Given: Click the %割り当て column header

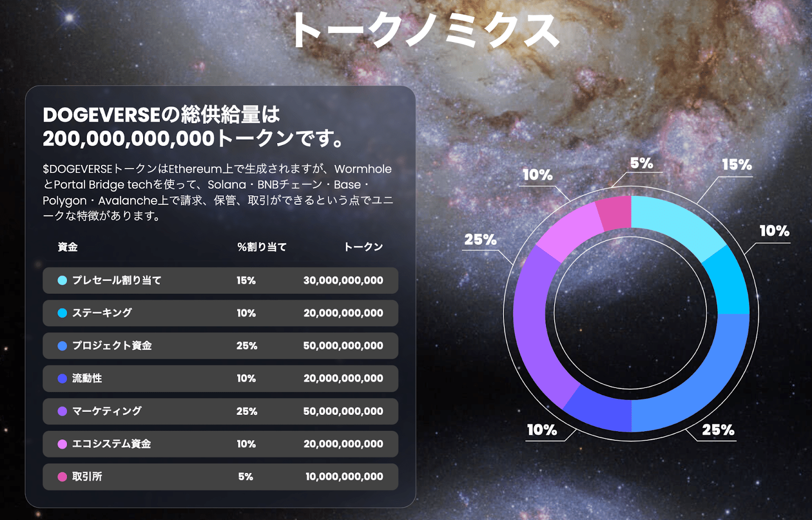Looking at the screenshot, I should 262,247.
